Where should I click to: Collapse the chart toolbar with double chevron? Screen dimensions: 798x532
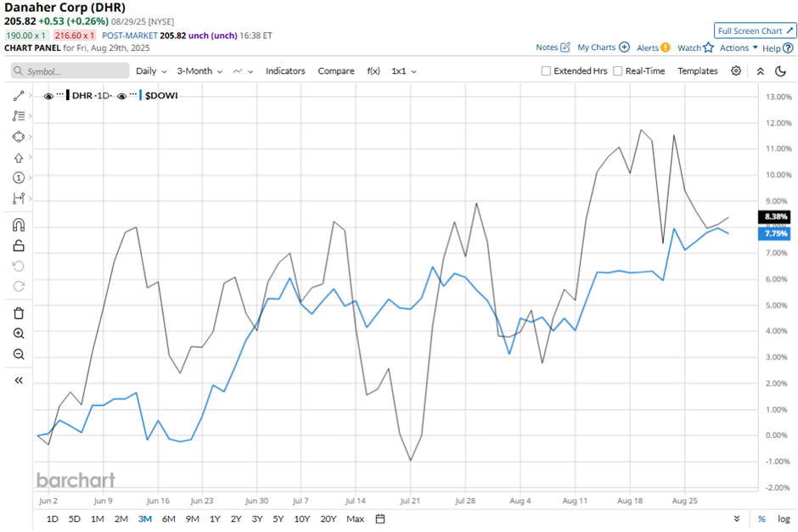click(761, 71)
